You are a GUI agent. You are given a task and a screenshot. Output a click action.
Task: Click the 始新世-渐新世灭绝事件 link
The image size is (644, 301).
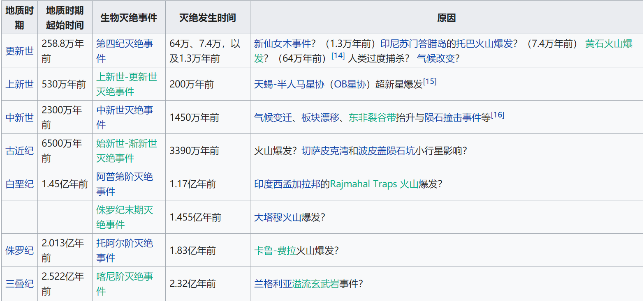127,151
